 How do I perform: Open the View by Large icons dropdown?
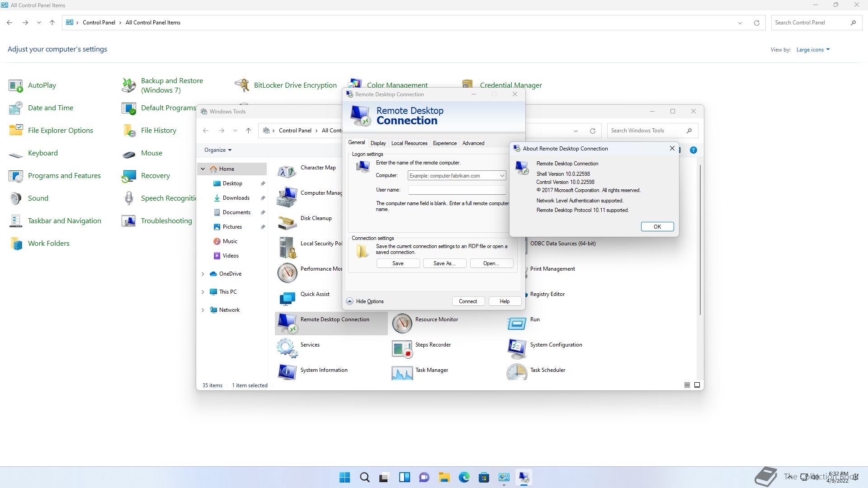click(813, 50)
